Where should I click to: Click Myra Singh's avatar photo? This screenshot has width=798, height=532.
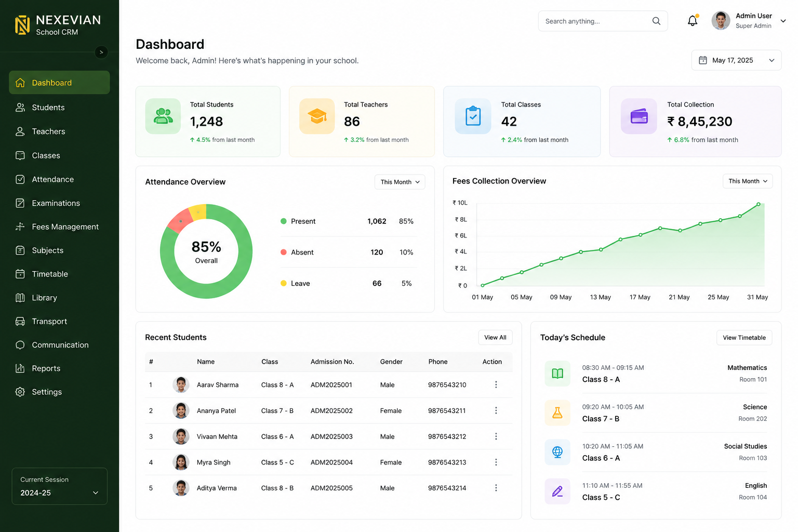[181, 462]
